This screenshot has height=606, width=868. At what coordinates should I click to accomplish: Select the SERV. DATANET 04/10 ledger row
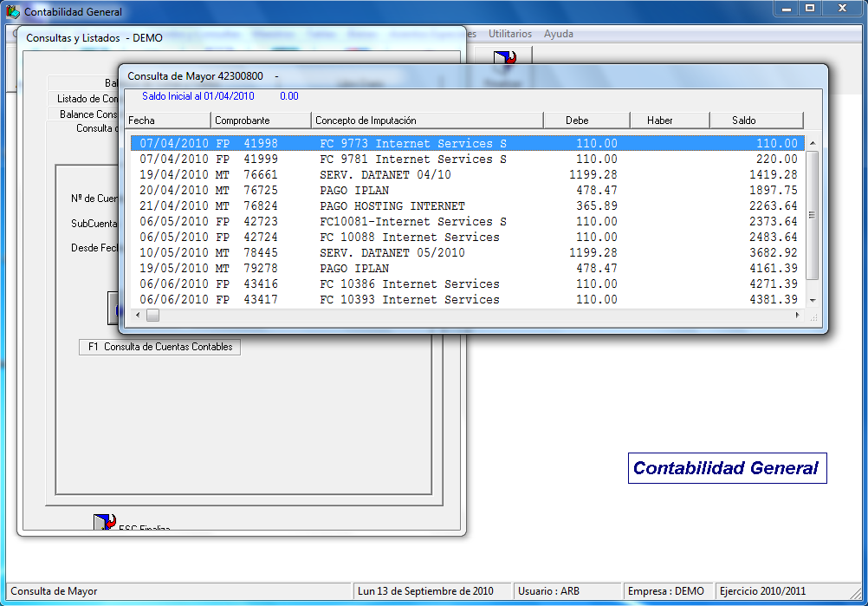point(385,175)
